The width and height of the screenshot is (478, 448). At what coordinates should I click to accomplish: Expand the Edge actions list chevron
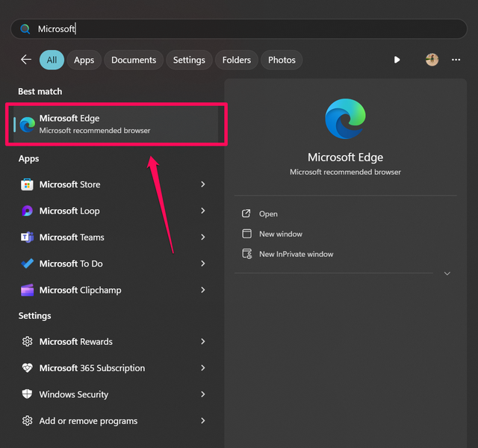coord(447,274)
